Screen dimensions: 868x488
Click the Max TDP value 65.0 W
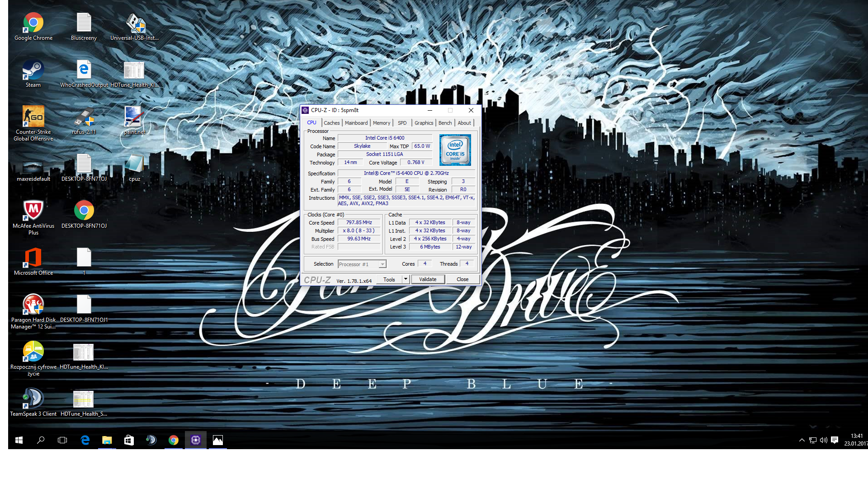click(x=422, y=146)
